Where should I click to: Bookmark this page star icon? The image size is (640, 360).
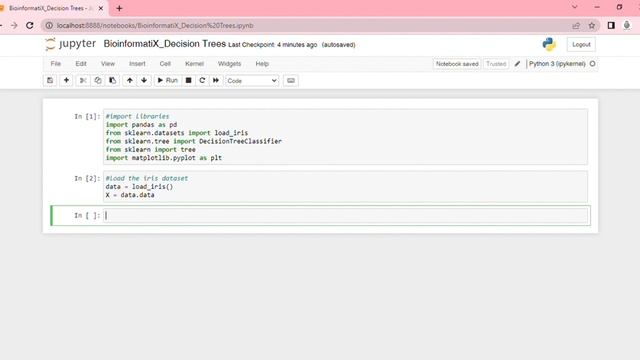click(591, 25)
